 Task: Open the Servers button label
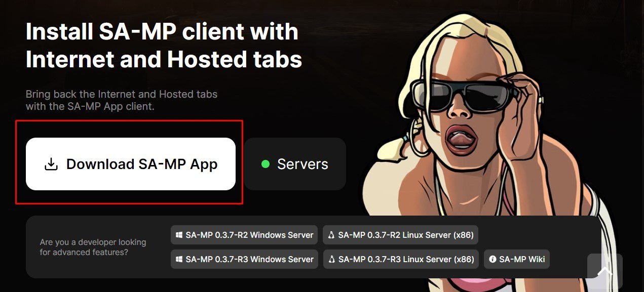pyautogui.click(x=302, y=164)
